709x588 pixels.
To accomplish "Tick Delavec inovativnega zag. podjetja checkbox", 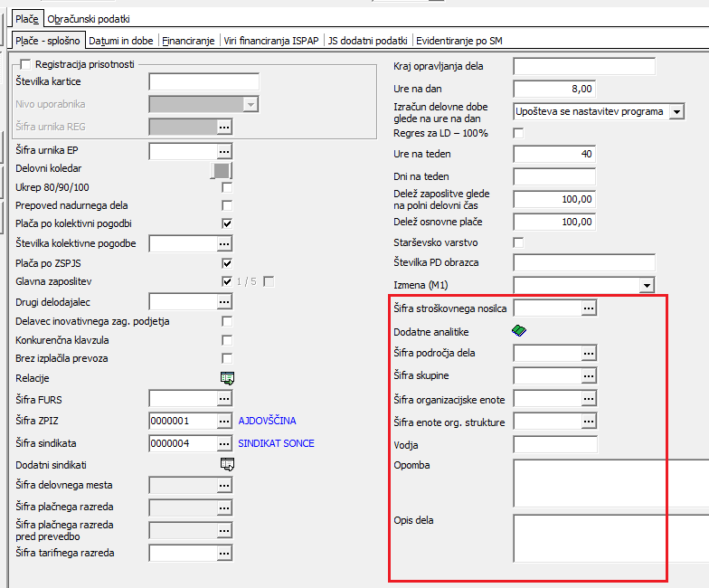I will 227,321.
